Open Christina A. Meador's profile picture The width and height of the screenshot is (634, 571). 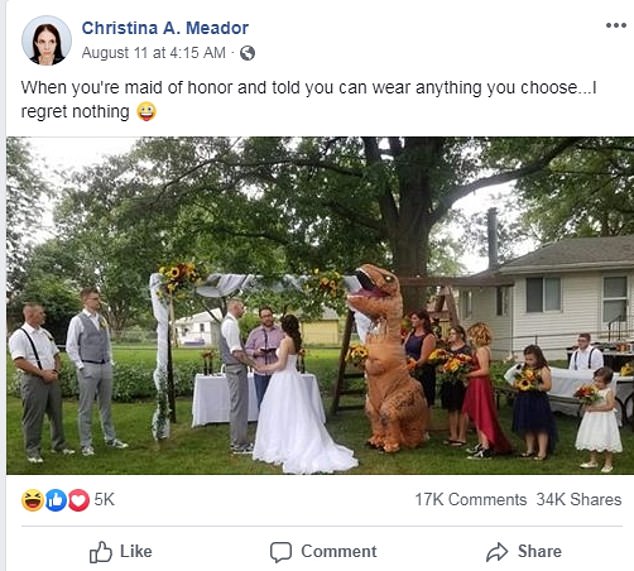pyautogui.click(x=46, y=40)
